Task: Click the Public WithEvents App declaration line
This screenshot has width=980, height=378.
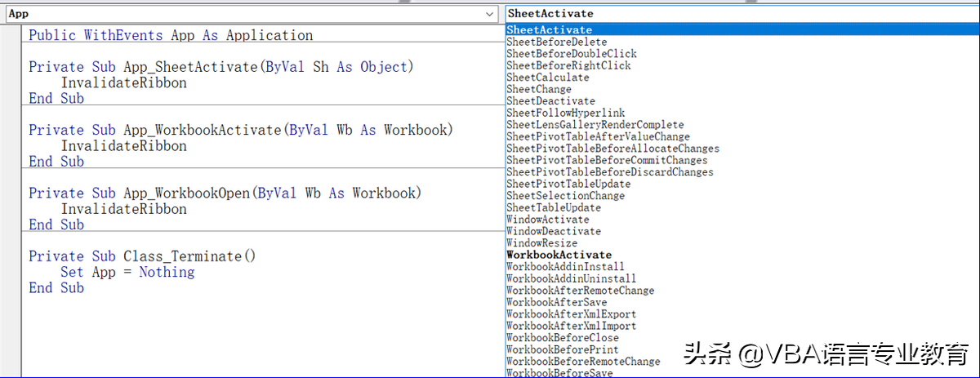Action: tap(171, 36)
